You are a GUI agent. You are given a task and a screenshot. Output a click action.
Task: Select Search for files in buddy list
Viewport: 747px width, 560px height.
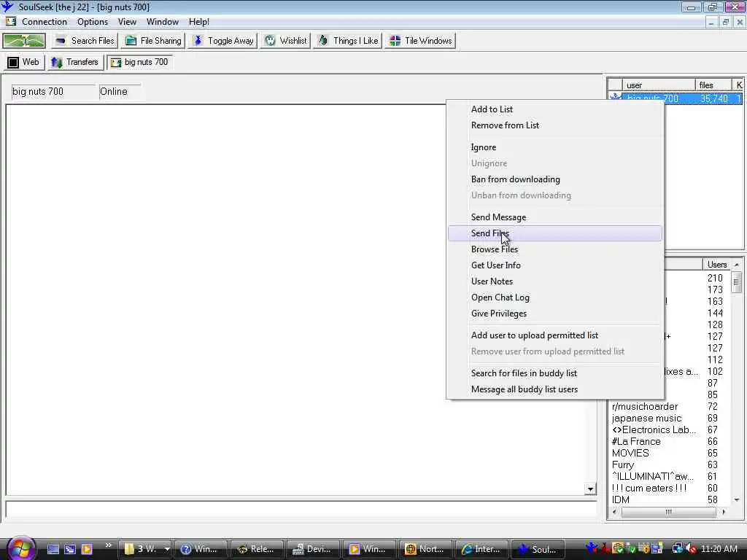(555, 373)
